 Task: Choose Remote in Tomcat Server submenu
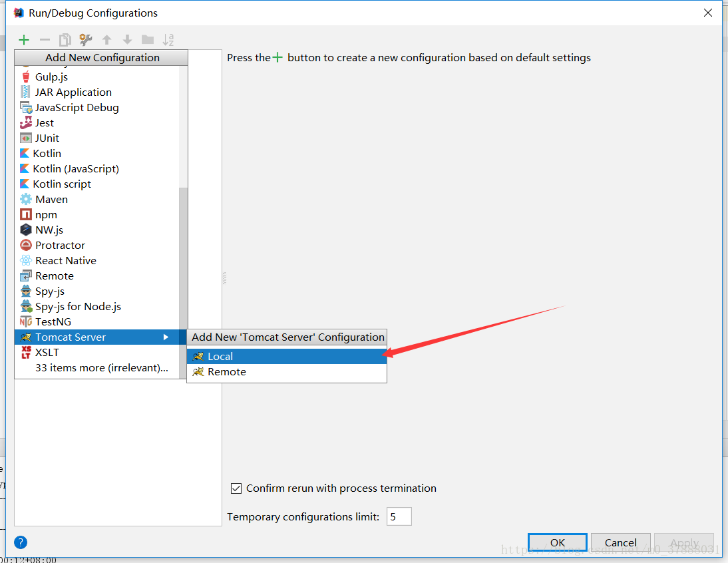click(x=286, y=372)
